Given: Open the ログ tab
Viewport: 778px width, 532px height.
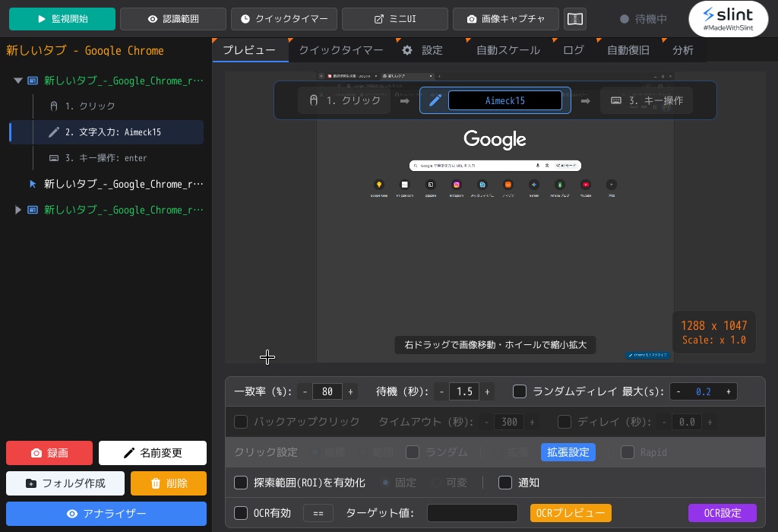Looking at the screenshot, I should [x=574, y=50].
